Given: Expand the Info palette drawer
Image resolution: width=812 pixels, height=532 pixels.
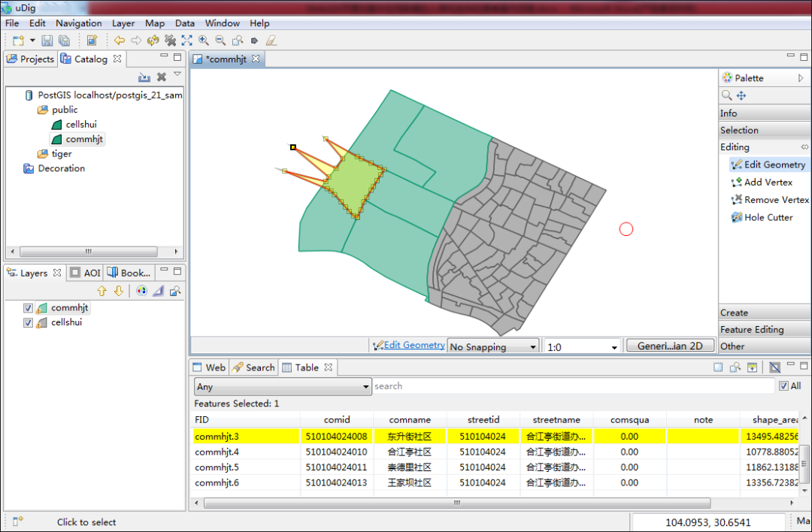Looking at the screenshot, I should click(765, 113).
